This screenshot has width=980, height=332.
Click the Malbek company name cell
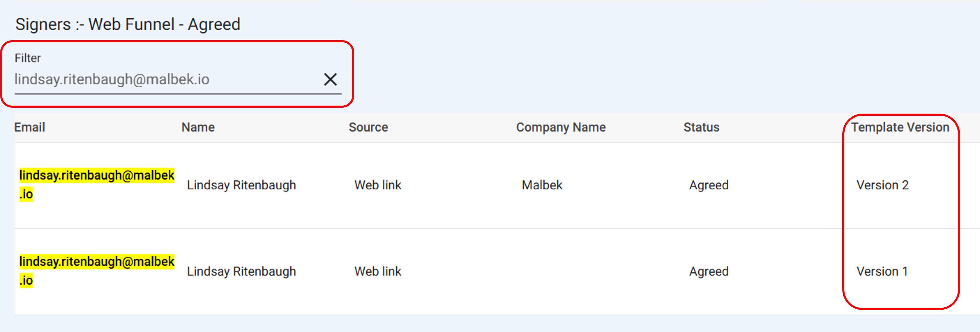(542, 185)
